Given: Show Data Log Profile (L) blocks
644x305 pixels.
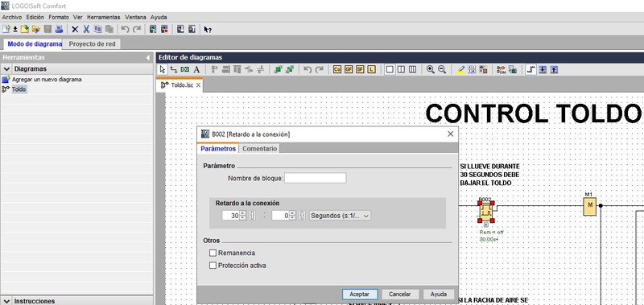Looking at the screenshot, I should click(372, 69).
